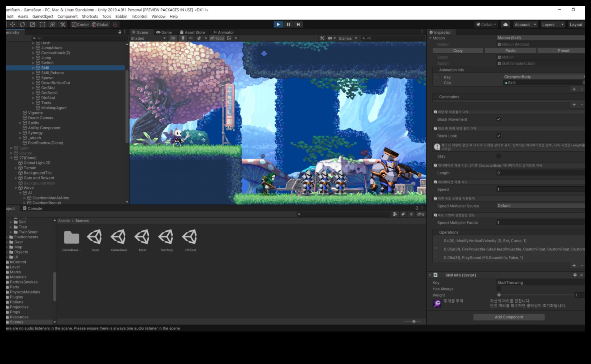Enable the Stay checkbox
Viewport: 591px width, 364px height.
click(x=499, y=156)
